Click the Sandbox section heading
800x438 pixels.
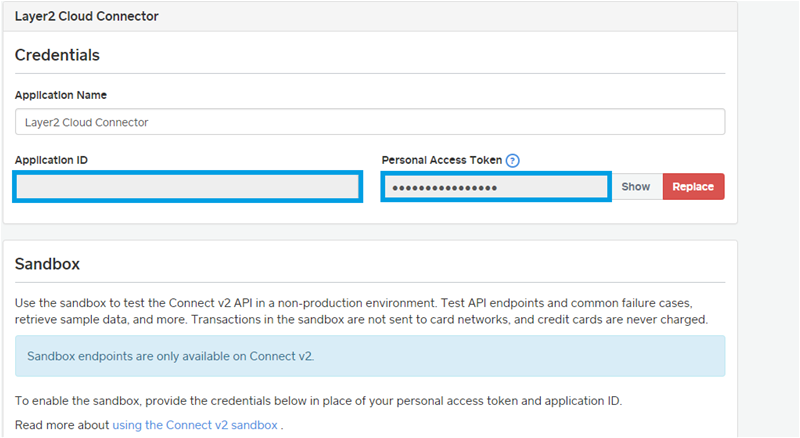(47, 265)
